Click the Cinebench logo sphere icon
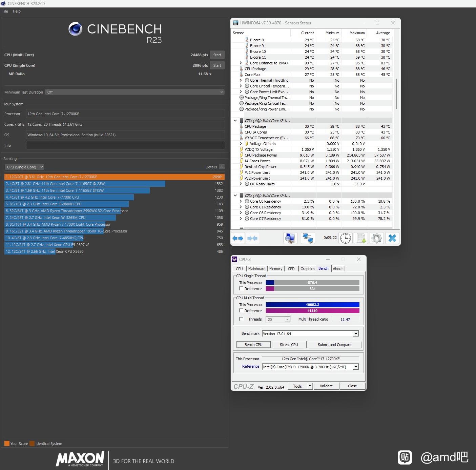Image resolution: width=476 pixels, height=470 pixels. coord(75,29)
